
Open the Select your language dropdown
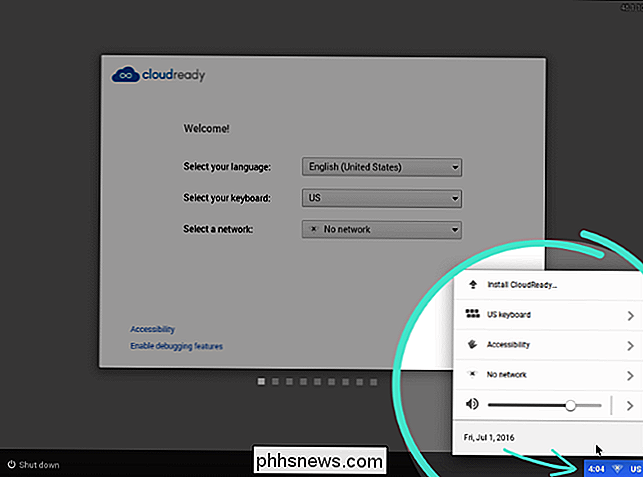382,167
